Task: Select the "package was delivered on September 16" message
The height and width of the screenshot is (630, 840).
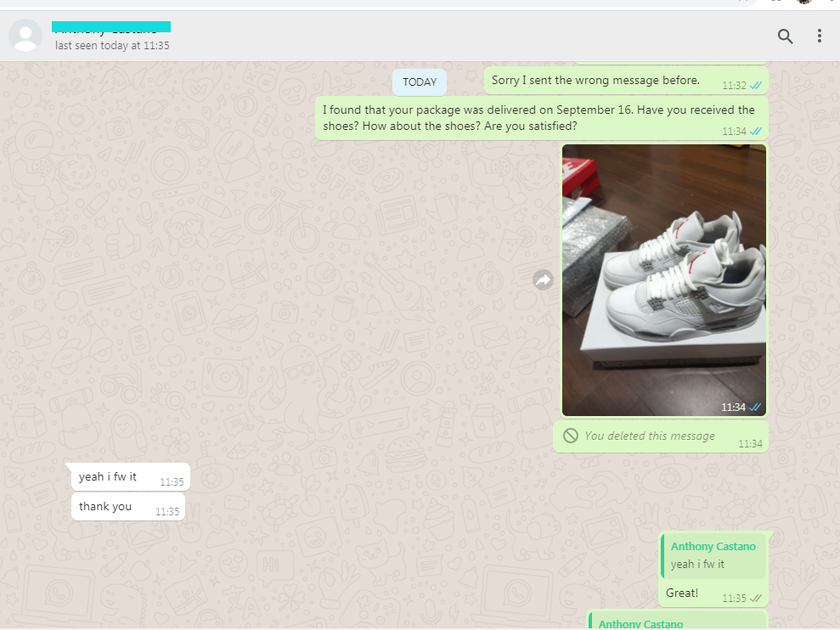Action: pos(538,118)
